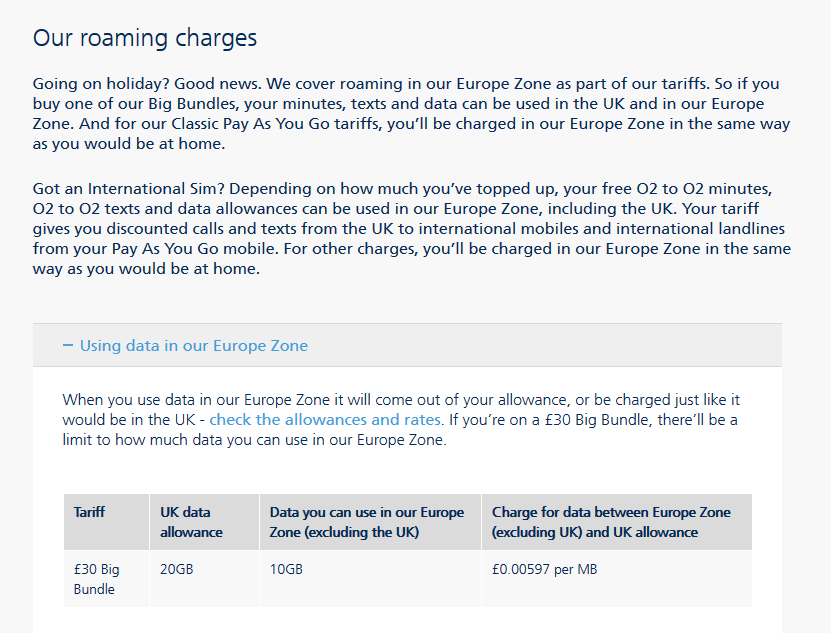Click the Our roaming charges page heading

pos(144,37)
